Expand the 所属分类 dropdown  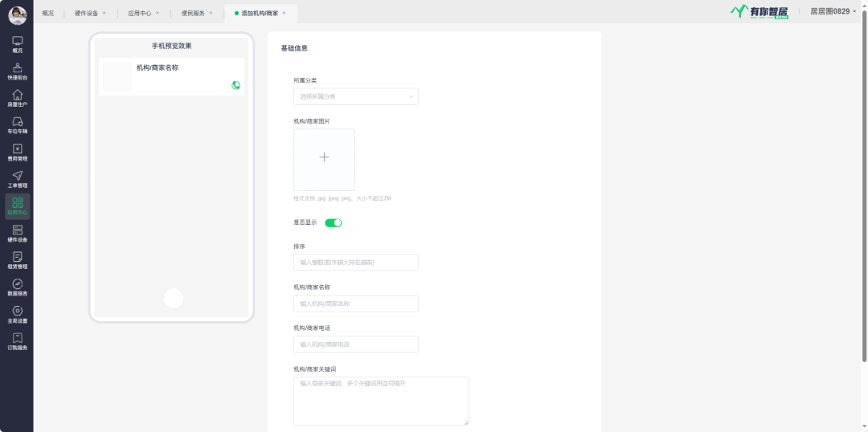[355, 96]
